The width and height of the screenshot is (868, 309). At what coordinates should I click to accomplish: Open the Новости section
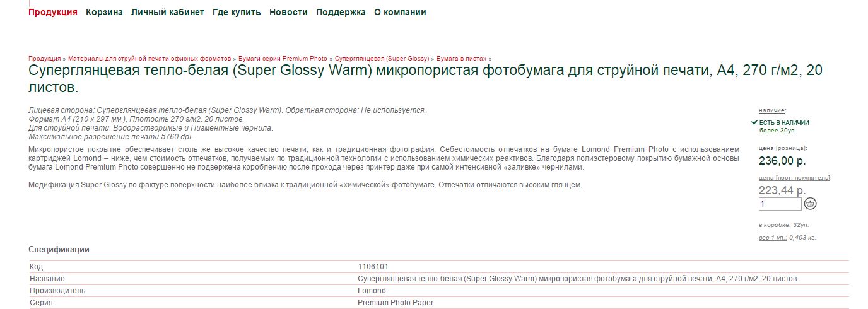(288, 12)
